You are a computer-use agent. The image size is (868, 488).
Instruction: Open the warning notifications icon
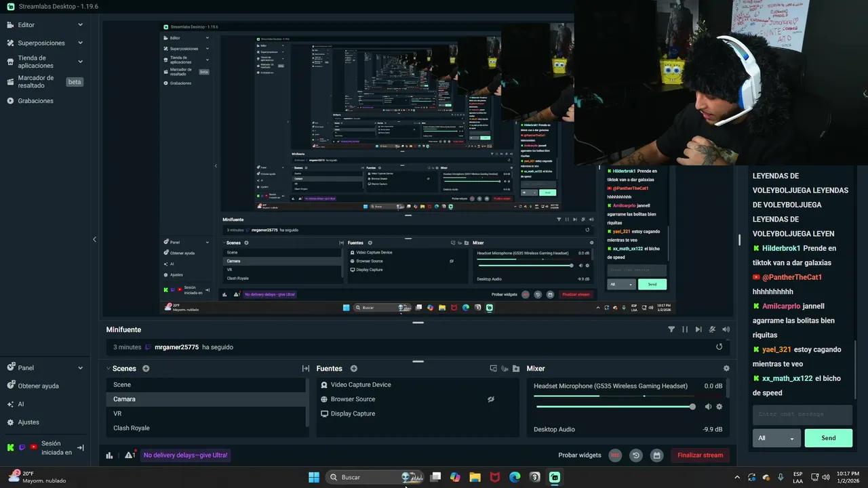tap(130, 455)
